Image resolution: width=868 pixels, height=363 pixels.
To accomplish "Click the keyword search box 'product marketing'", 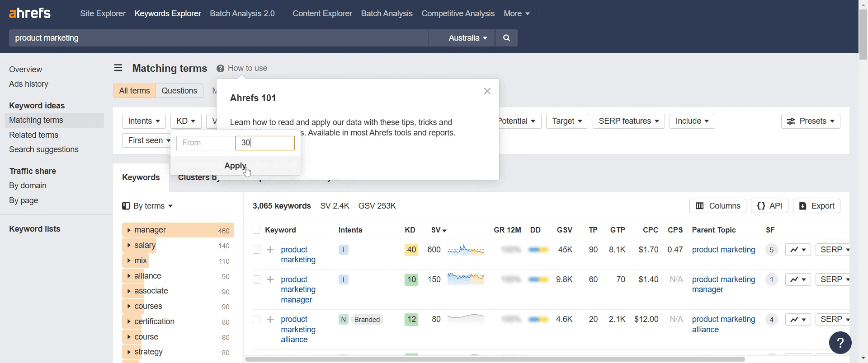I will [x=219, y=38].
